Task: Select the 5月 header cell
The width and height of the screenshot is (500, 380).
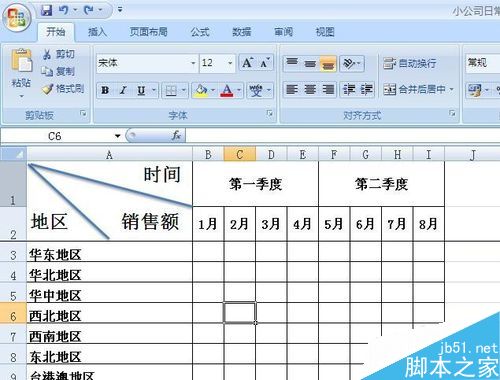Action: (x=334, y=224)
